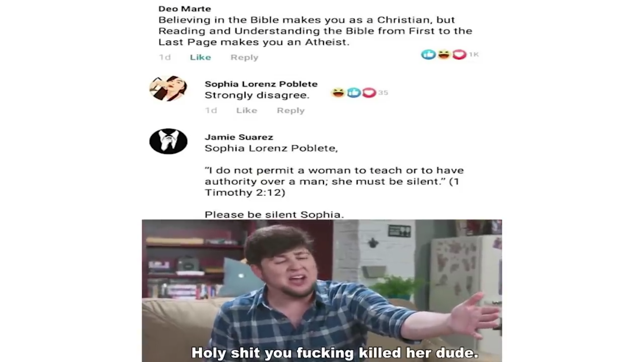Open Deo Marte's profile name
Image resolution: width=644 pixels, height=362 pixels.
(x=184, y=9)
